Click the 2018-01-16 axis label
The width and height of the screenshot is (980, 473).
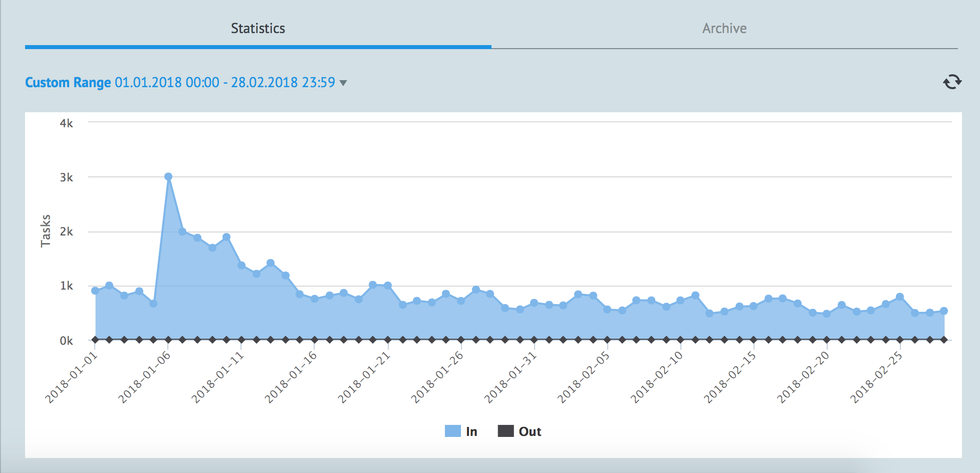[x=291, y=377]
